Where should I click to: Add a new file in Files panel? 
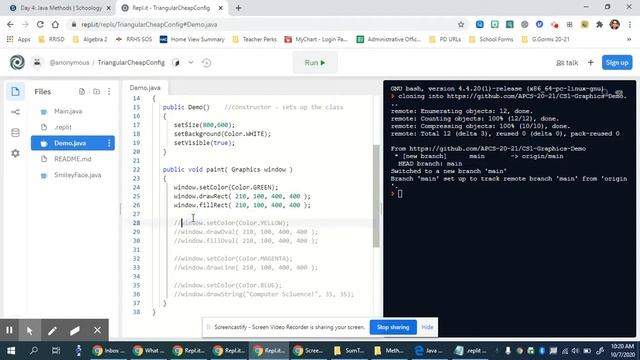tap(82, 91)
